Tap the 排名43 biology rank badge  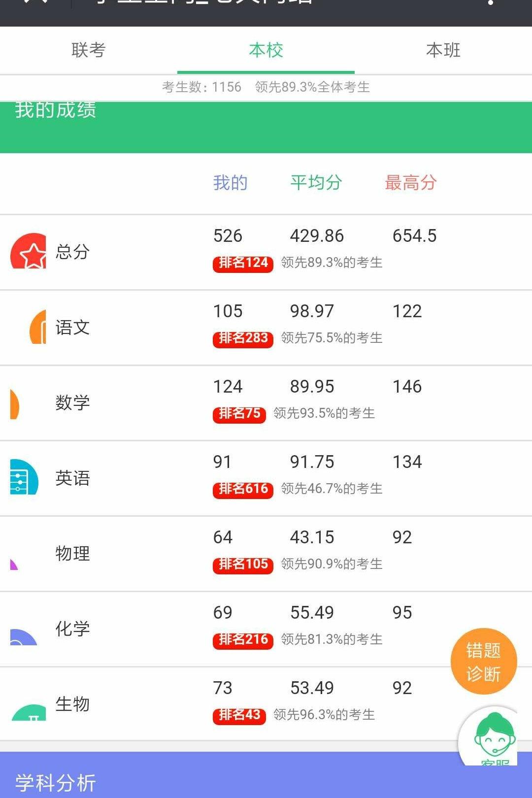pyautogui.click(x=239, y=715)
